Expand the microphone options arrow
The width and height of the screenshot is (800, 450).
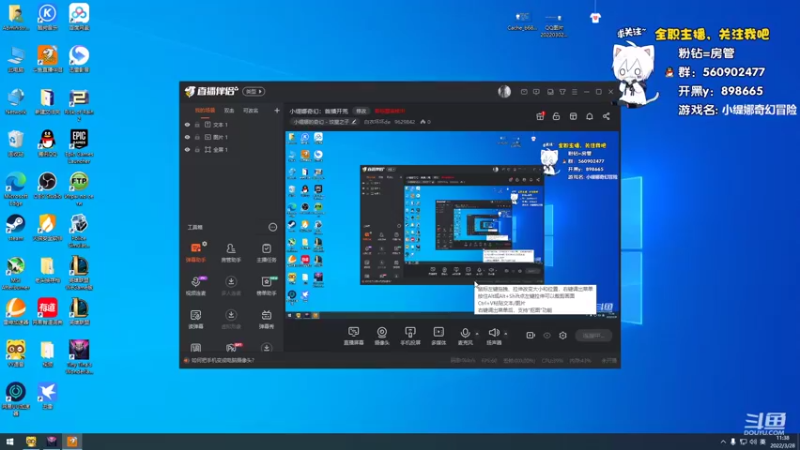[x=477, y=334]
